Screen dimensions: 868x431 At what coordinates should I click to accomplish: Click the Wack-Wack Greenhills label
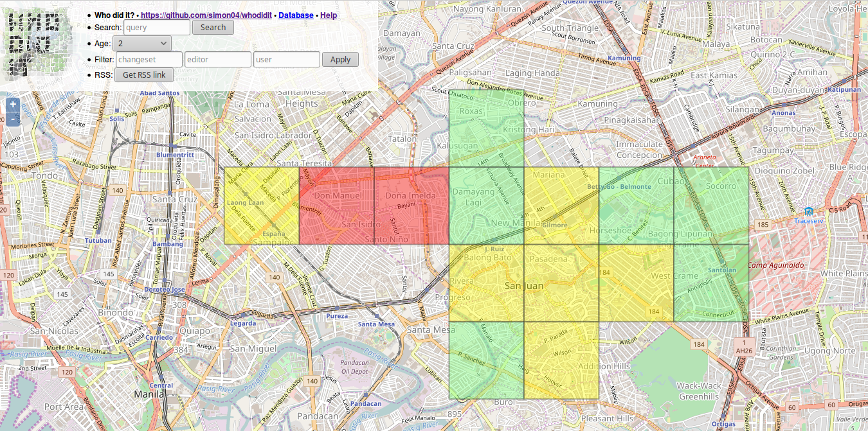point(699,391)
